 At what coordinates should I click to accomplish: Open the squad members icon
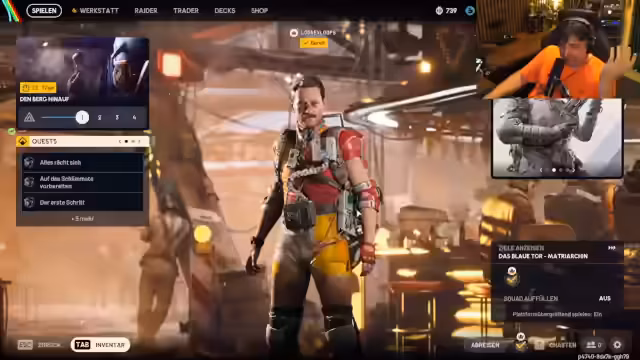594,345
